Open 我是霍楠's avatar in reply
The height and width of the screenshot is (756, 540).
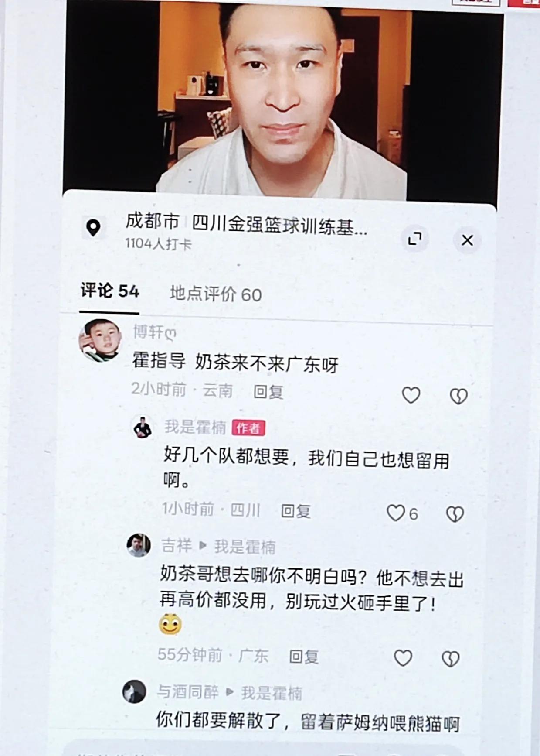[143, 428]
